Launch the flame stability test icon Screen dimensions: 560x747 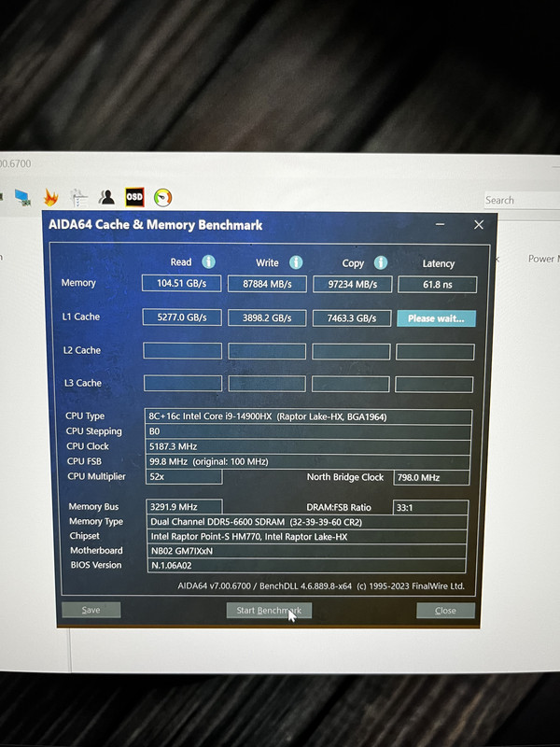pyautogui.click(x=51, y=197)
